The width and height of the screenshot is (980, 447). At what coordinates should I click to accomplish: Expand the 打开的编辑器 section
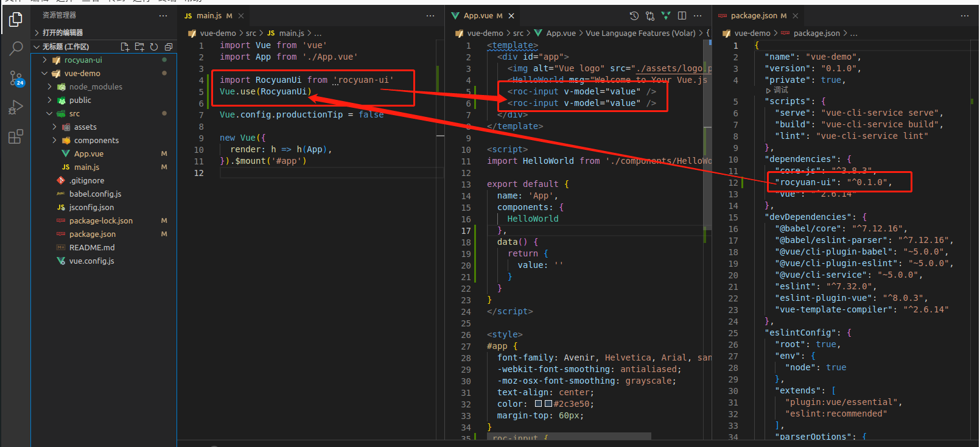[x=103, y=33]
